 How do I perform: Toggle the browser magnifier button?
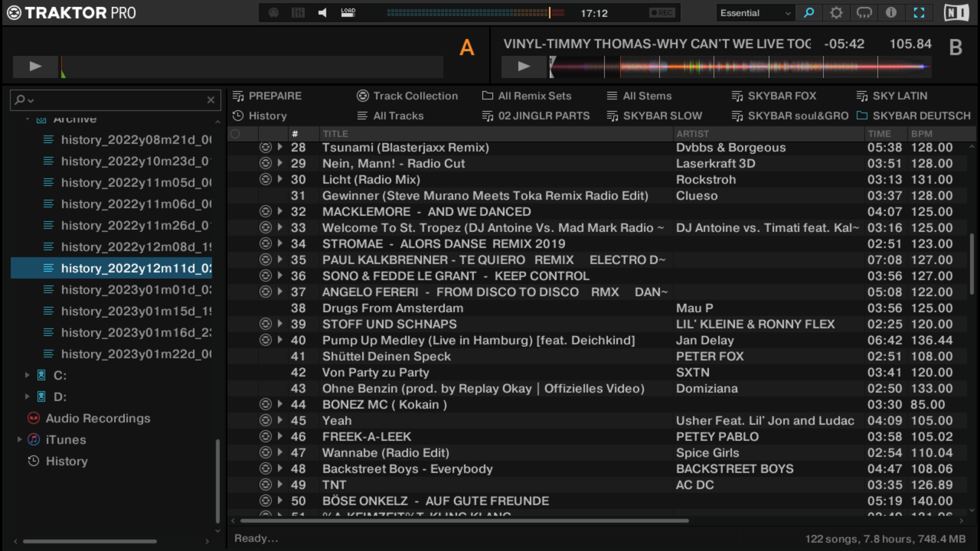(808, 13)
